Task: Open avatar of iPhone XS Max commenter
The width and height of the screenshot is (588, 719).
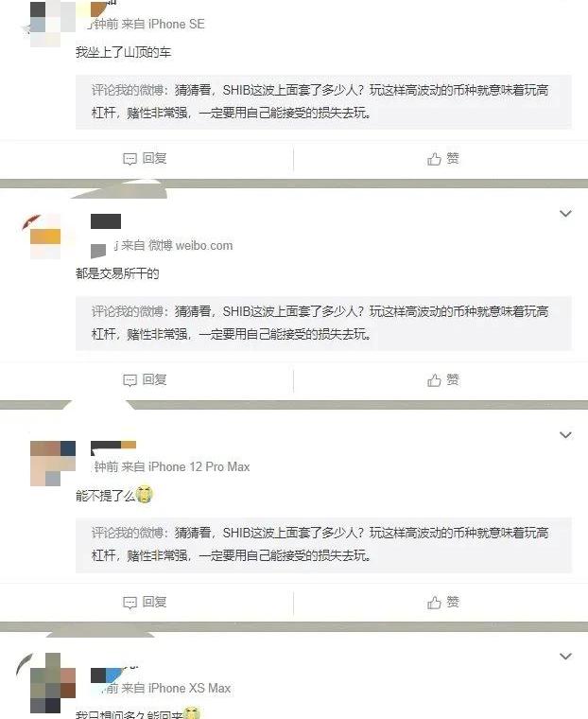Action: coord(53,683)
